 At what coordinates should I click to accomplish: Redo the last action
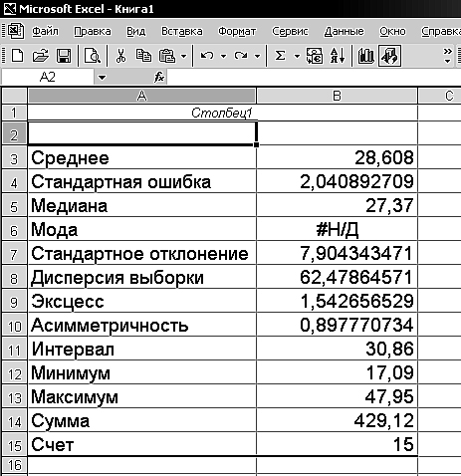coord(241,56)
